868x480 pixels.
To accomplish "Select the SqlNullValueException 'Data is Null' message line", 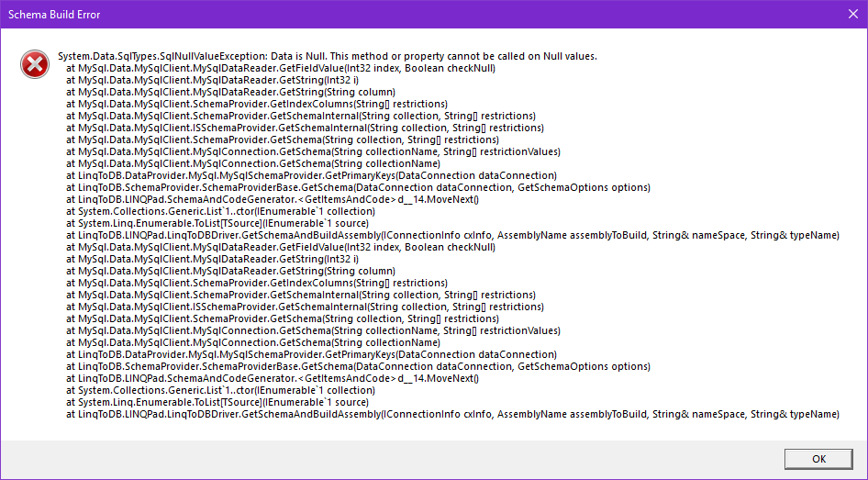I will tap(328, 56).
